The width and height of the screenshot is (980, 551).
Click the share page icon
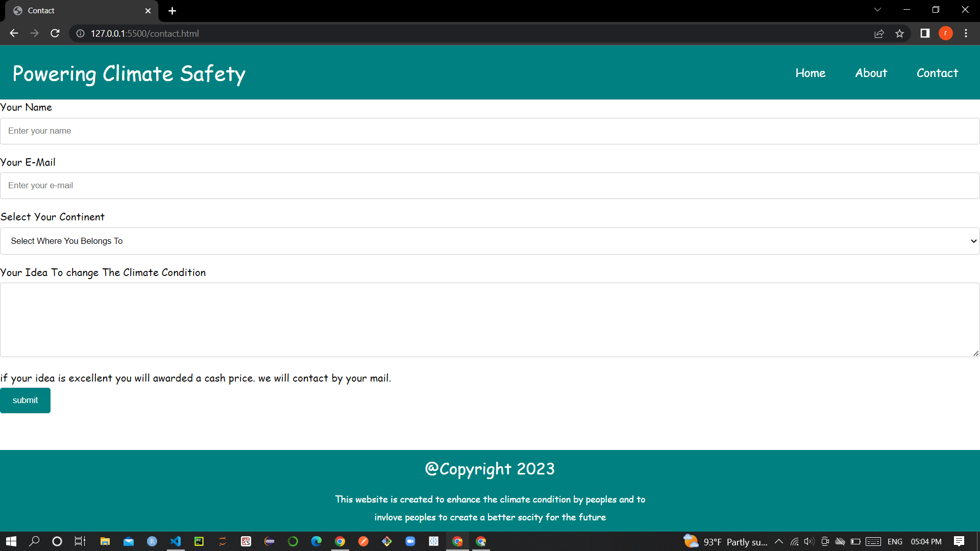tap(879, 33)
